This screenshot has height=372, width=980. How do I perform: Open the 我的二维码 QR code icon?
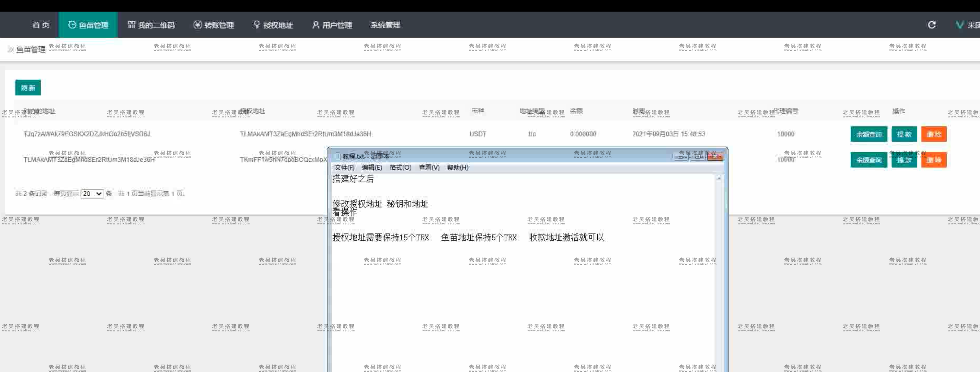[x=131, y=24]
